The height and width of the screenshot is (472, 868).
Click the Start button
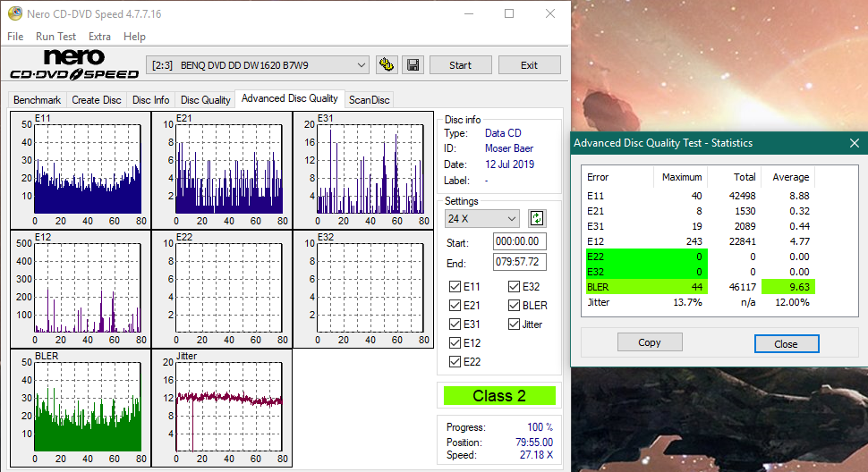461,65
